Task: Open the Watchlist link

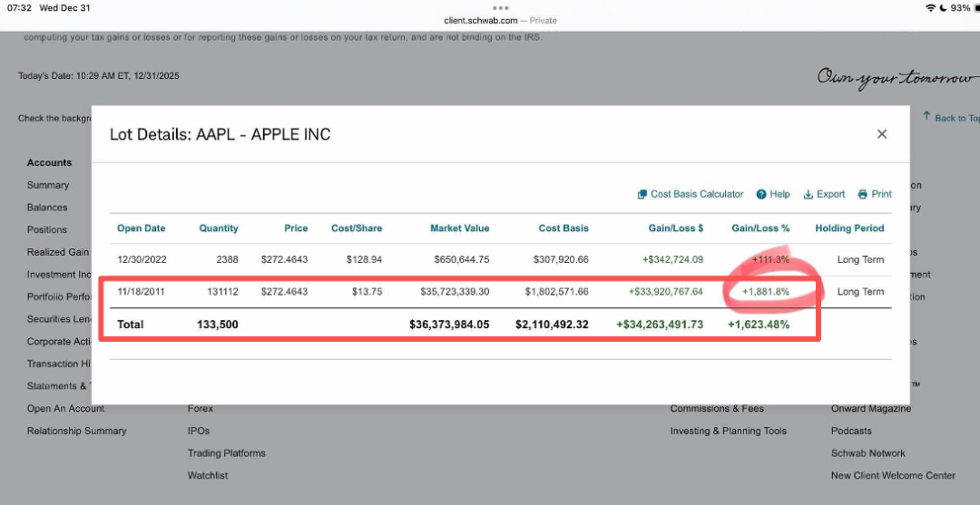Action: pyautogui.click(x=208, y=475)
